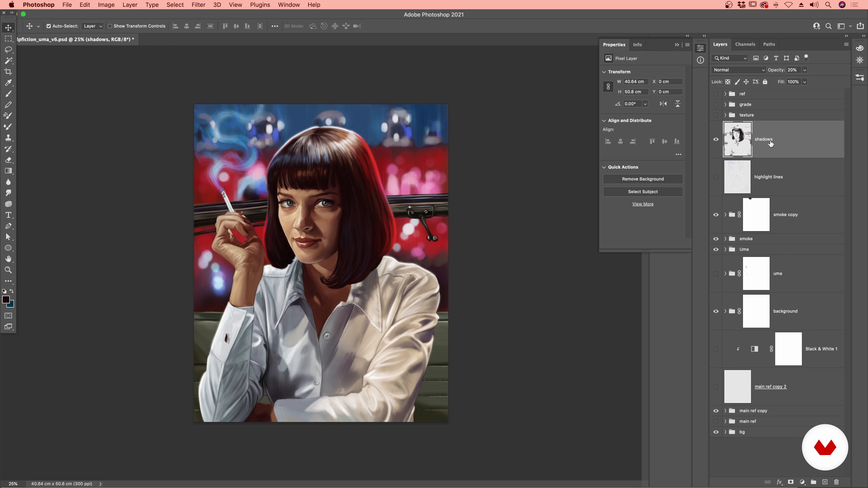Collapse the Transform section
Viewport: 868px width, 488px height.
click(604, 72)
